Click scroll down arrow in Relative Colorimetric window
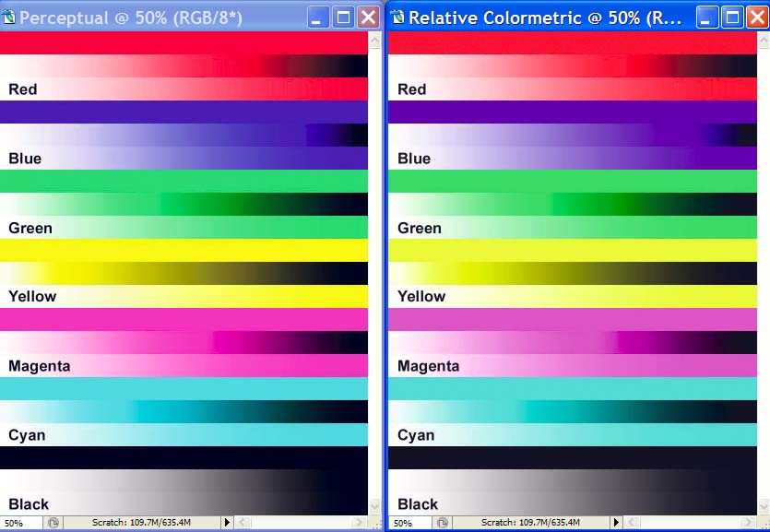The width and height of the screenshot is (770, 532). tap(764, 506)
